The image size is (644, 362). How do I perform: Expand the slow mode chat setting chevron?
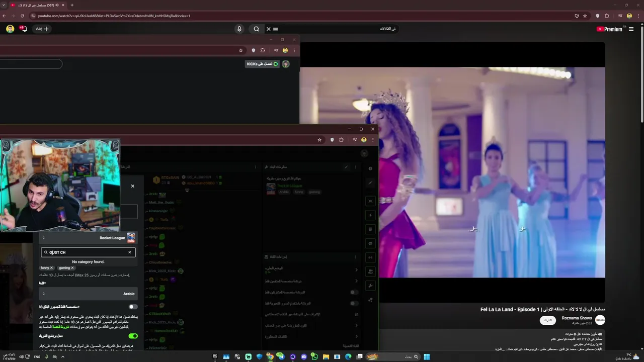pyautogui.click(x=356, y=270)
